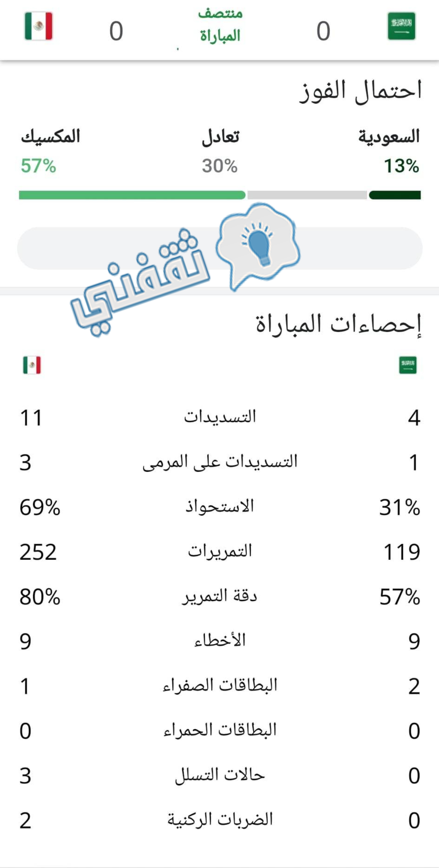The height and width of the screenshot is (868, 439).
Task: Tap the Saudi Arabia flag in the header
Action: click(401, 26)
